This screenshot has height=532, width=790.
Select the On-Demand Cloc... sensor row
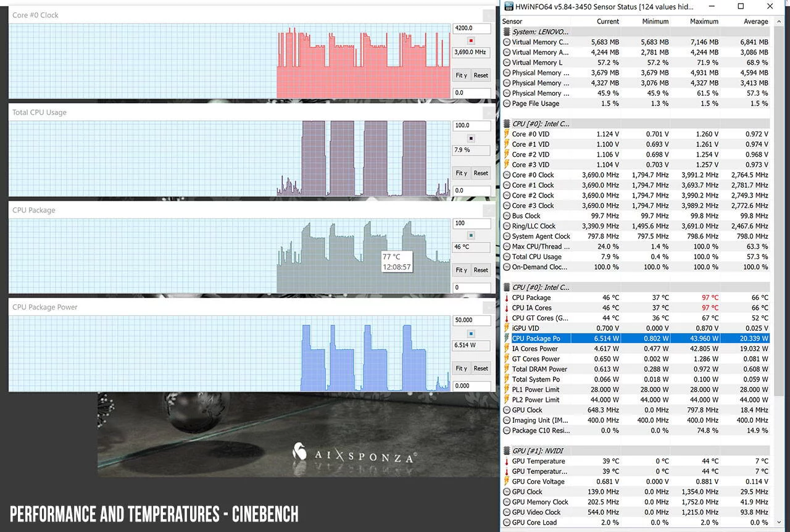[636, 267]
